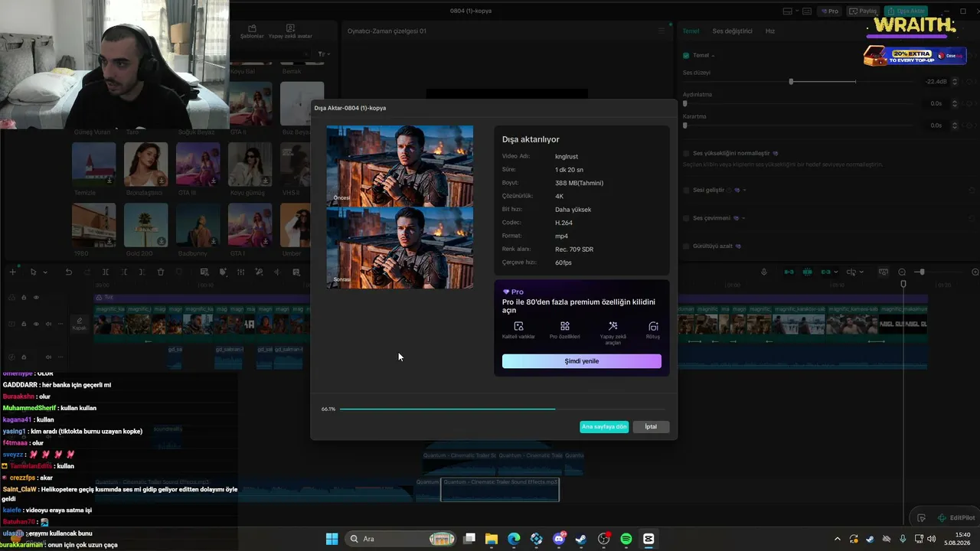Open the Şablonlar tab in the media panel

pyautogui.click(x=252, y=31)
